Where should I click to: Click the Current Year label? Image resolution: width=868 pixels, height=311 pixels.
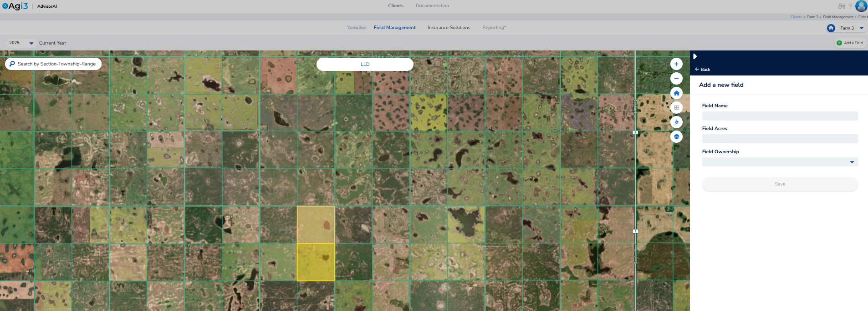pyautogui.click(x=52, y=43)
